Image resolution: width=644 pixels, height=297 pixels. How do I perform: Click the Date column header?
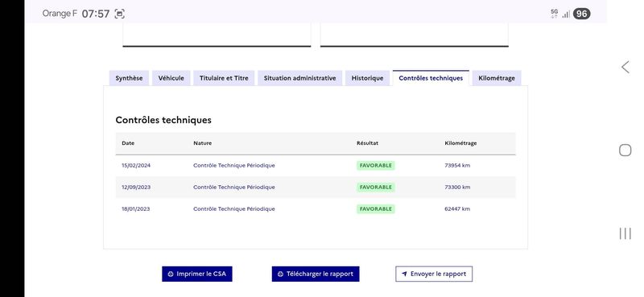(128, 143)
